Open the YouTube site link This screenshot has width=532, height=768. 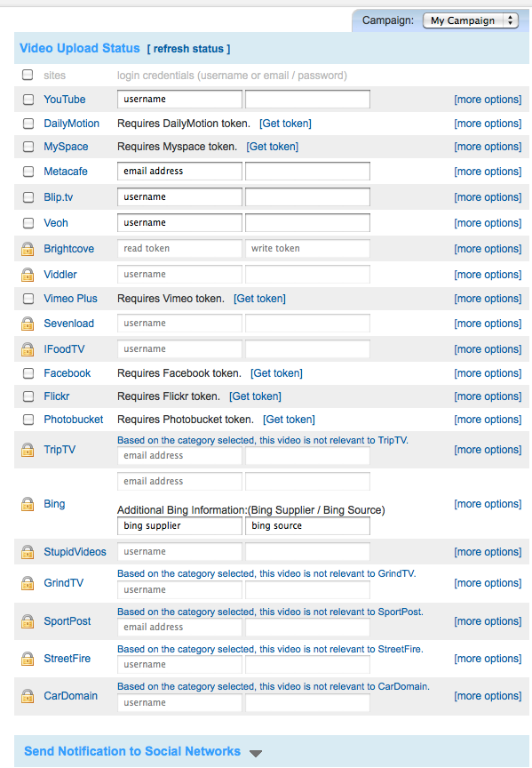(x=65, y=100)
